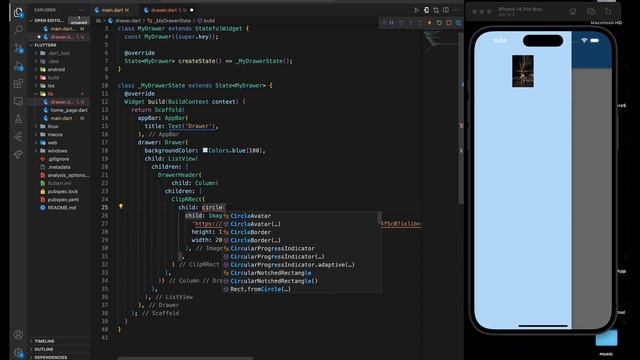The image size is (640, 360).
Task: Switch to the main.dart editor tab
Action: pyautogui.click(x=115, y=10)
